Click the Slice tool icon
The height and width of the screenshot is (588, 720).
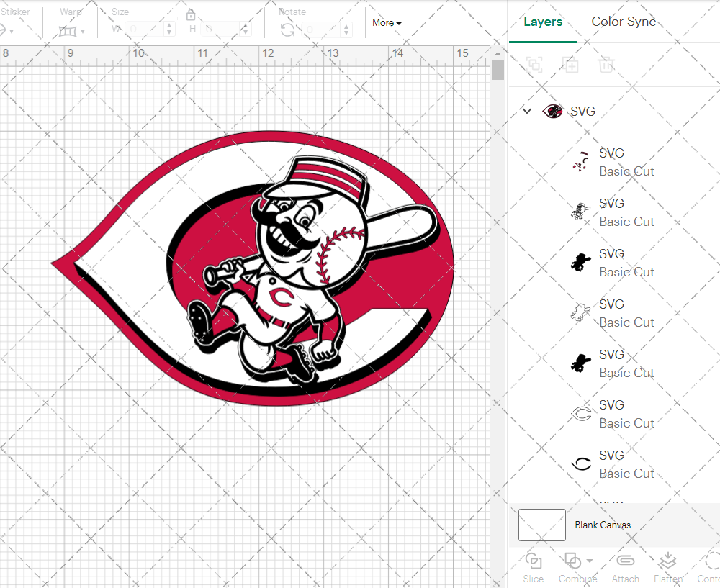click(533, 561)
